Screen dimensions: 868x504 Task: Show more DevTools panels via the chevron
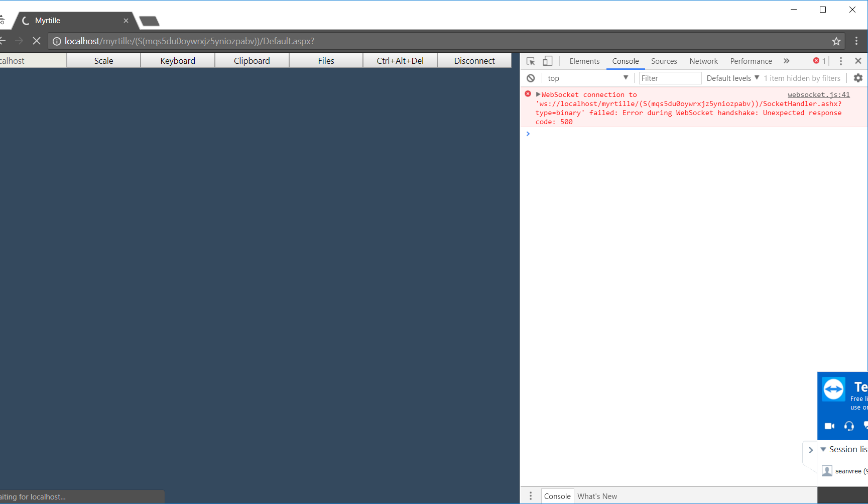click(x=786, y=60)
